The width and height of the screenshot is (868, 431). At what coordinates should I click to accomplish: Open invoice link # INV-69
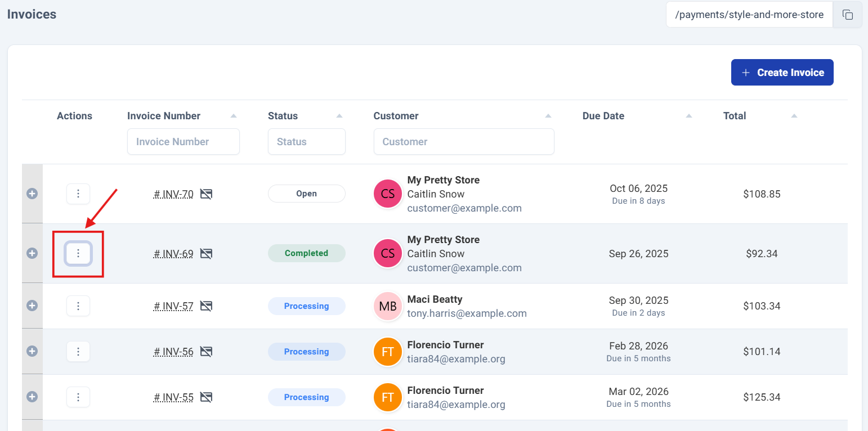(x=173, y=254)
